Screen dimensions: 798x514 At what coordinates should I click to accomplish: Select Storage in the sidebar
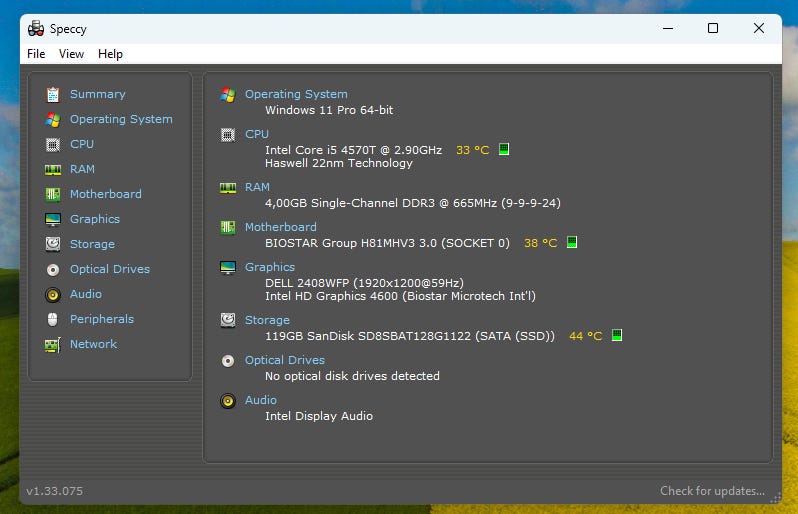[x=92, y=244]
